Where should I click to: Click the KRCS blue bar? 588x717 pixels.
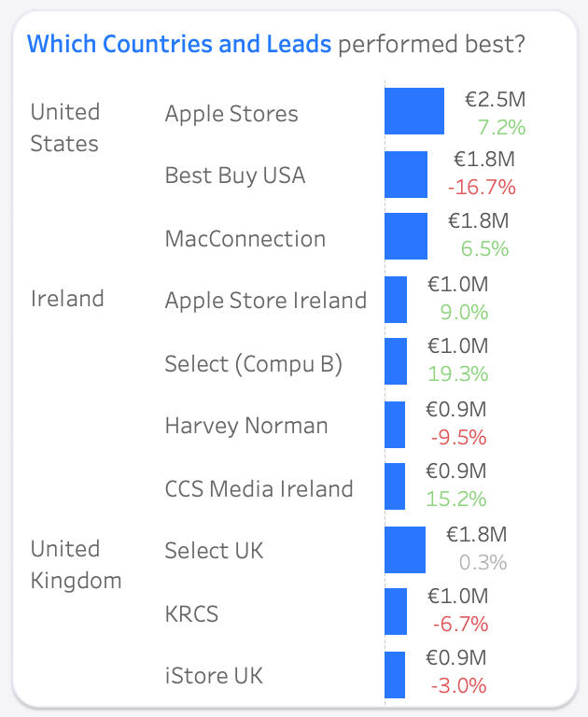[396, 612]
